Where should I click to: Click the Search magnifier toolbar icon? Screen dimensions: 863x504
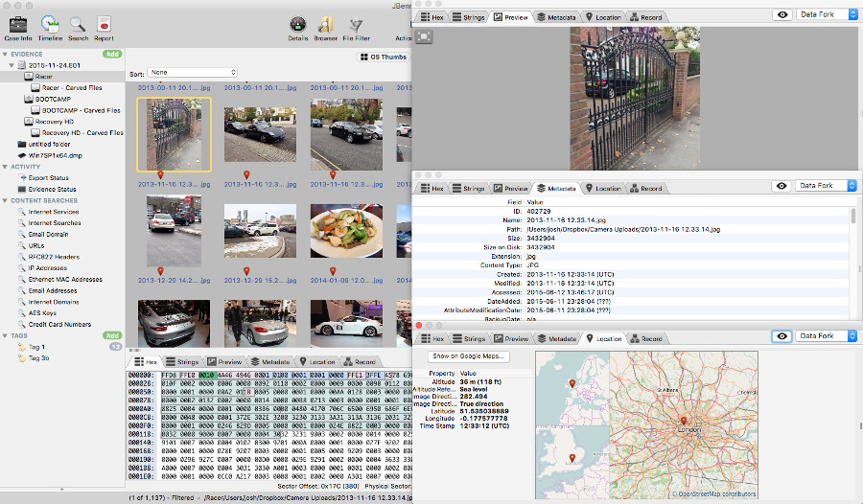pos(78,26)
